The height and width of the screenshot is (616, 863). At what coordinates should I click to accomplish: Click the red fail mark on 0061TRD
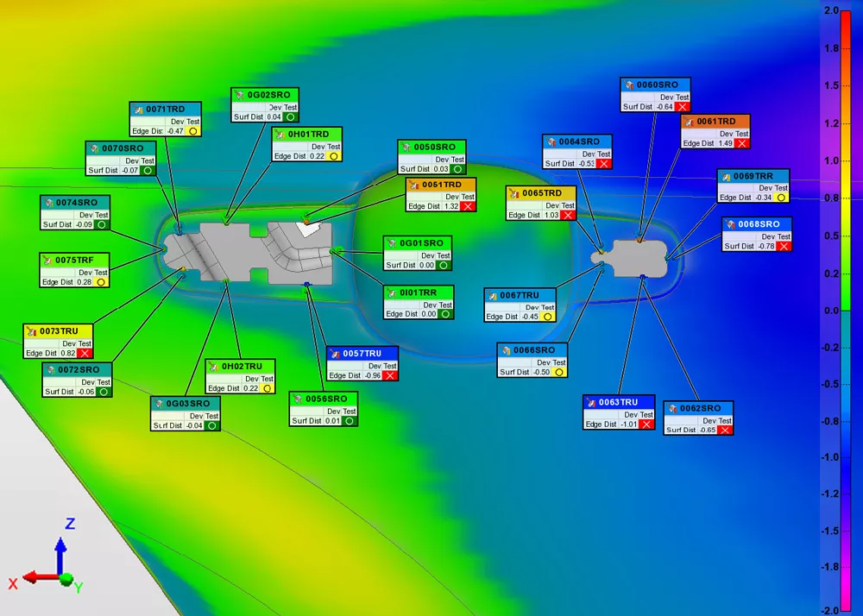(741, 143)
